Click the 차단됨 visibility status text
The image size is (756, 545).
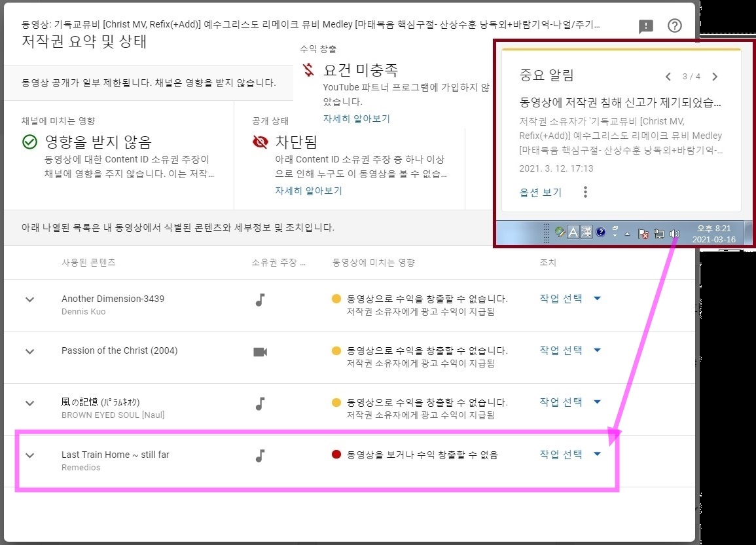point(296,141)
